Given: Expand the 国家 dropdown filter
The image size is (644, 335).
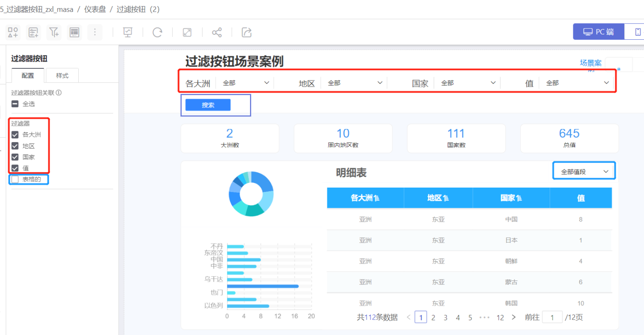Looking at the screenshot, I should 466,83.
